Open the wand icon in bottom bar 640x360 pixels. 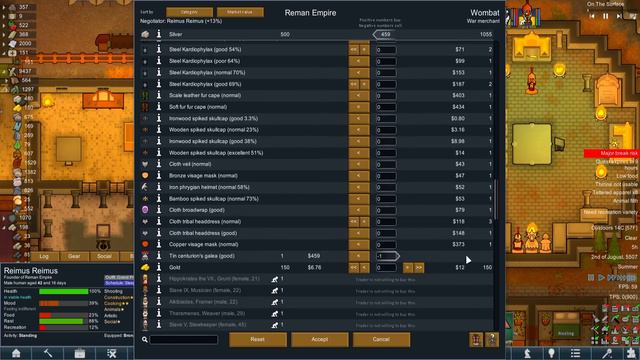607,353
